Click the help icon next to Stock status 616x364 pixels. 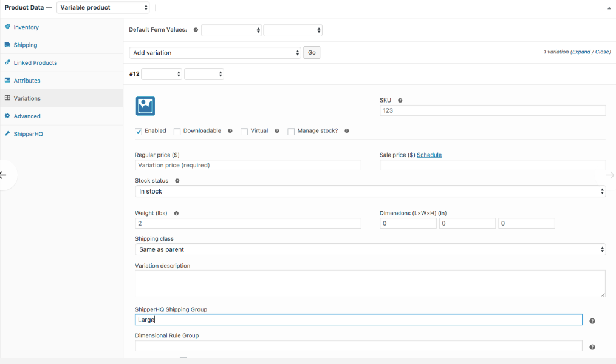(x=177, y=181)
